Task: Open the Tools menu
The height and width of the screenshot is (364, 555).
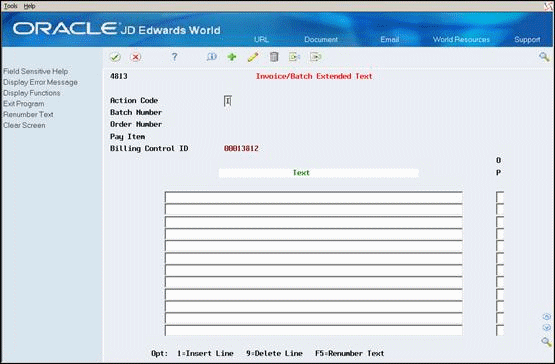Action: 10,6
